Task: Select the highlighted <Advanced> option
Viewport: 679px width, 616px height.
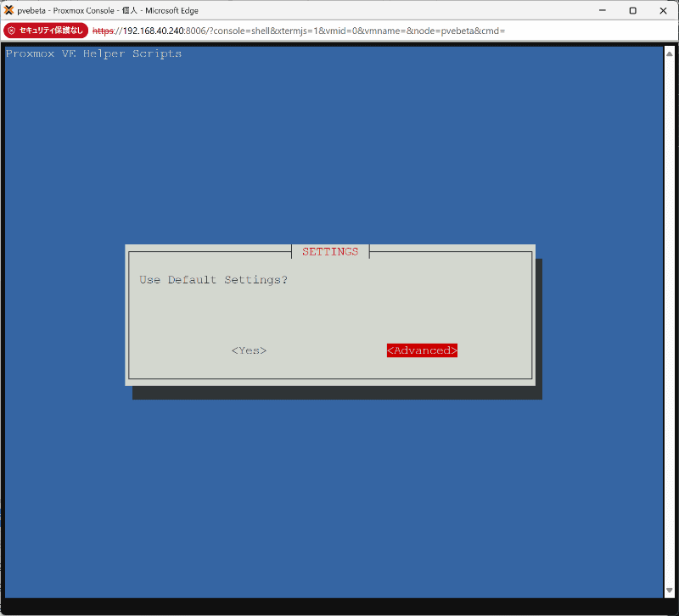Action: coord(422,350)
